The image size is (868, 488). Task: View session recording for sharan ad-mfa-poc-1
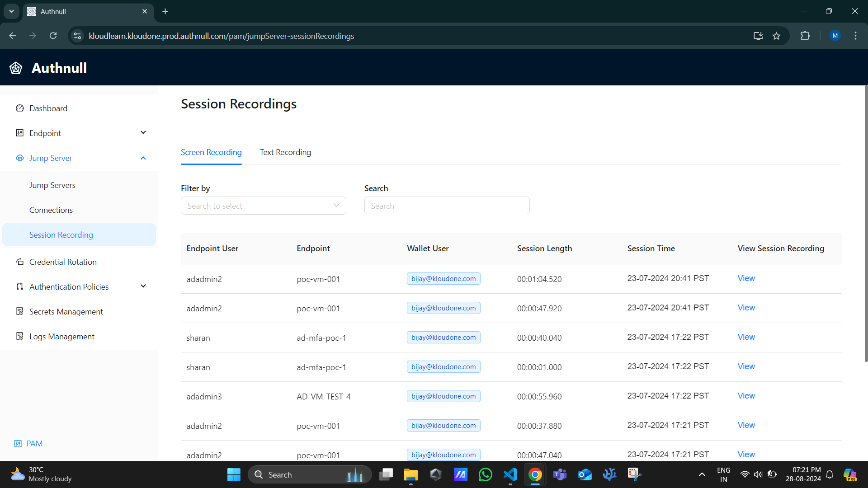pyautogui.click(x=746, y=337)
